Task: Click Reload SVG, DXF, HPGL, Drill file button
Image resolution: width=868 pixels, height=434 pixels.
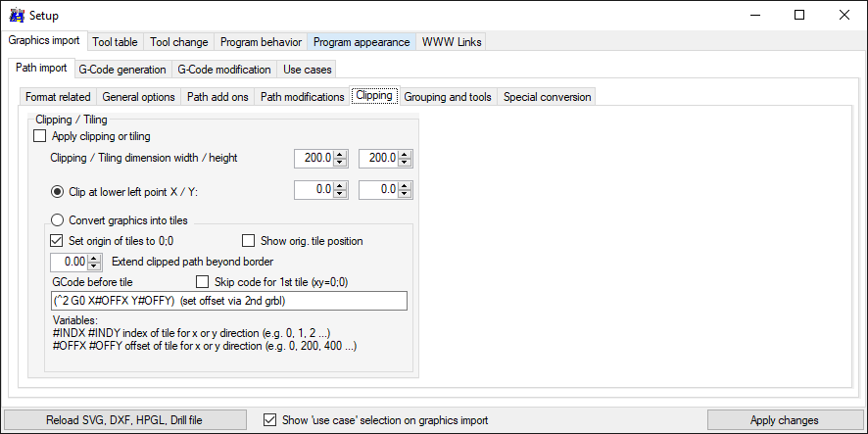Action: 124,420
